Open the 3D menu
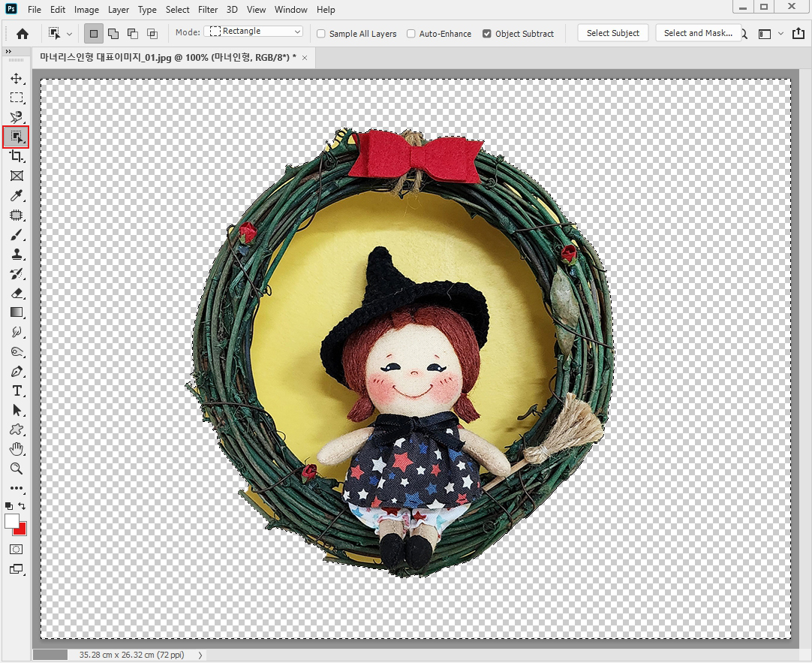Viewport: 812px width, 663px height. [x=232, y=9]
